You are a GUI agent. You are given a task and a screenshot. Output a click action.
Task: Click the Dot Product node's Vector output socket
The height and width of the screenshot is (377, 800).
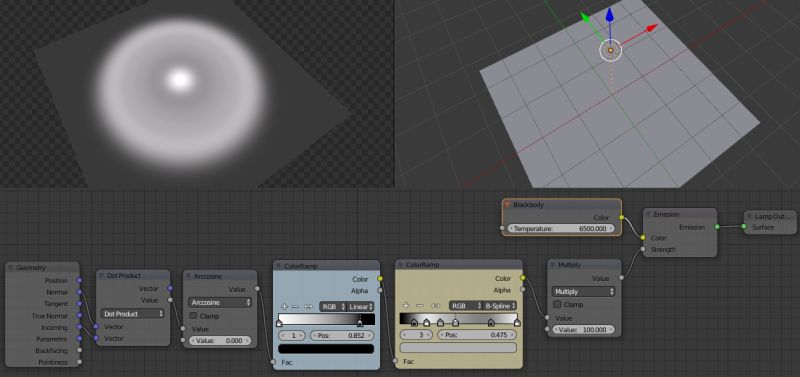point(170,288)
